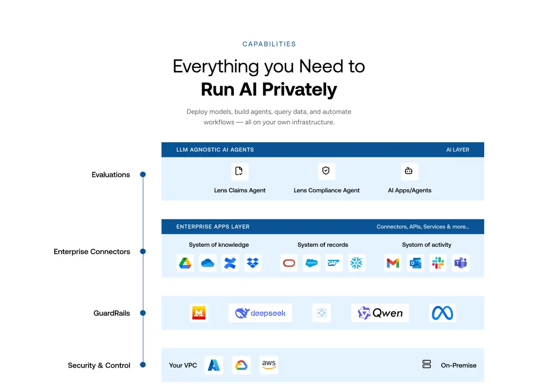Click the GuardRails timeline dot
Viewport: 538px width, 392px height.
click(x=143, y=313)
